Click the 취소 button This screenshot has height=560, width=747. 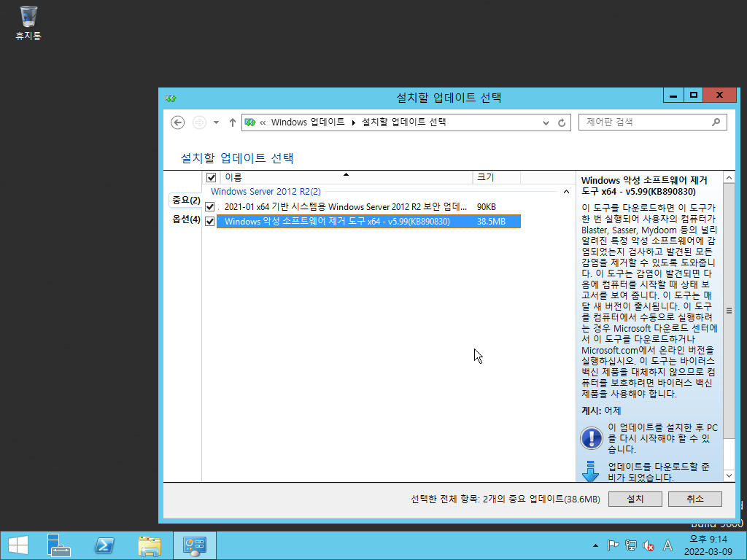pyautogui.click(x=695, y=499)
